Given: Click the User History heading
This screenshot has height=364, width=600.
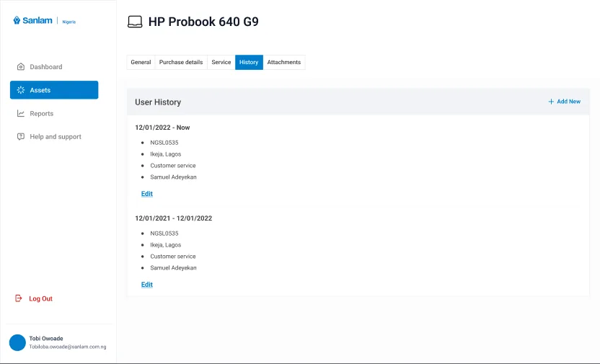Looking at the screenshot, I should click(x=158, y=102).
